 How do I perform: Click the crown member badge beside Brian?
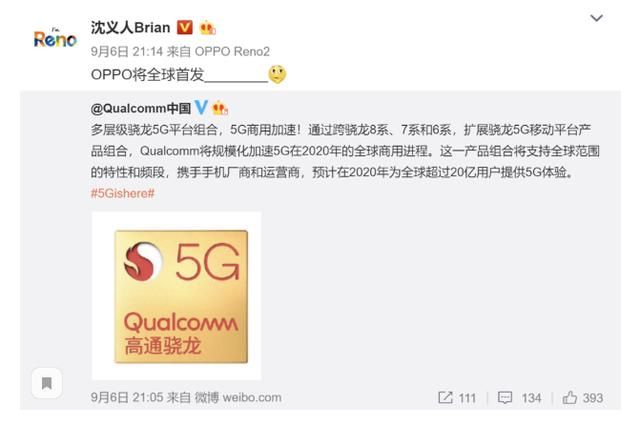(x=207, y=28)
